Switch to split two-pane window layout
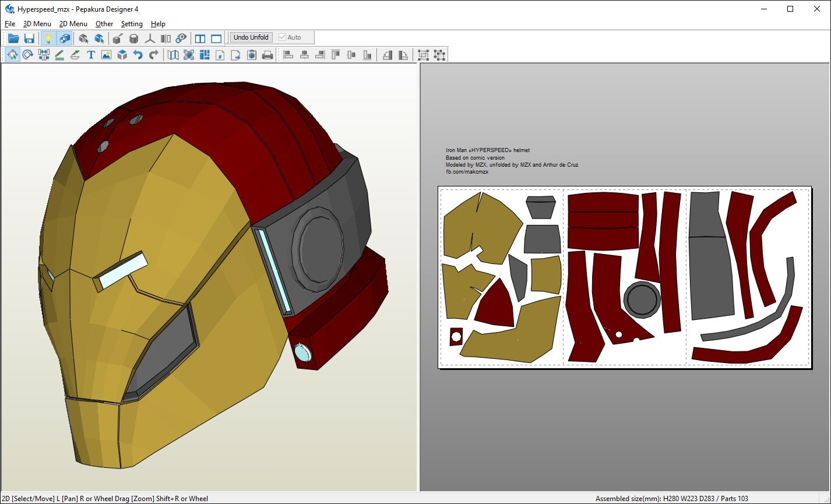The height and width of the screenshot is (504, 831). pyautogui.click(x=200, y=38)
